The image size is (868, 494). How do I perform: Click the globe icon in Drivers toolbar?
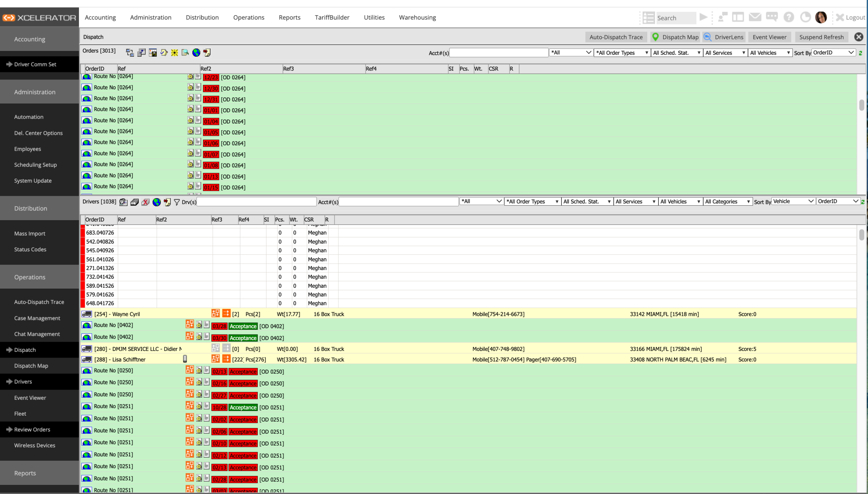click(x=156, y=202)
